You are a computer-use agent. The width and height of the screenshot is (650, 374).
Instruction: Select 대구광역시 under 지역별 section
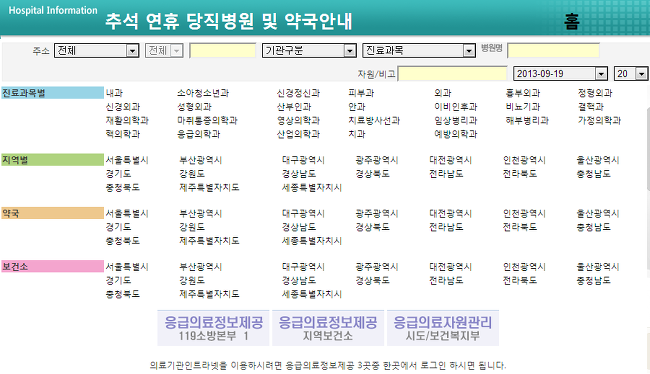point(303,160)
